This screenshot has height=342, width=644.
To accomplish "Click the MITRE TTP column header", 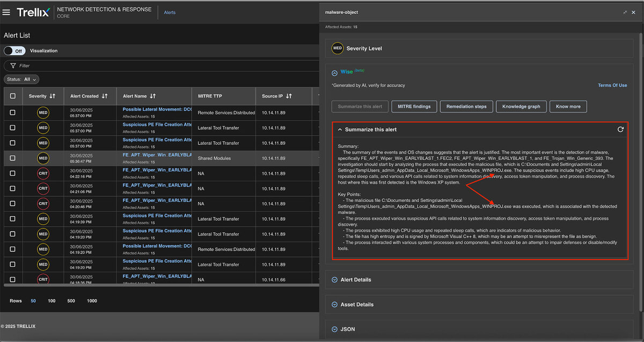I will click(x=210, y=96).
